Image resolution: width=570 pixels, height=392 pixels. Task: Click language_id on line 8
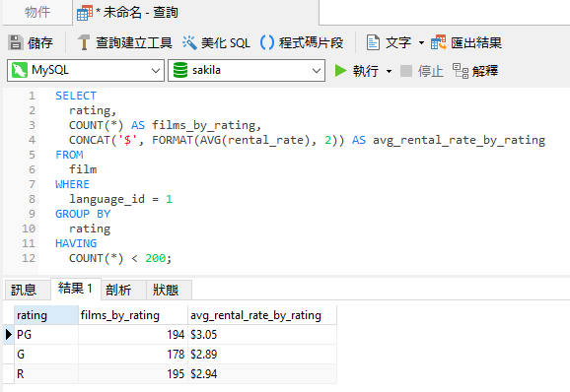coord(107,199)
